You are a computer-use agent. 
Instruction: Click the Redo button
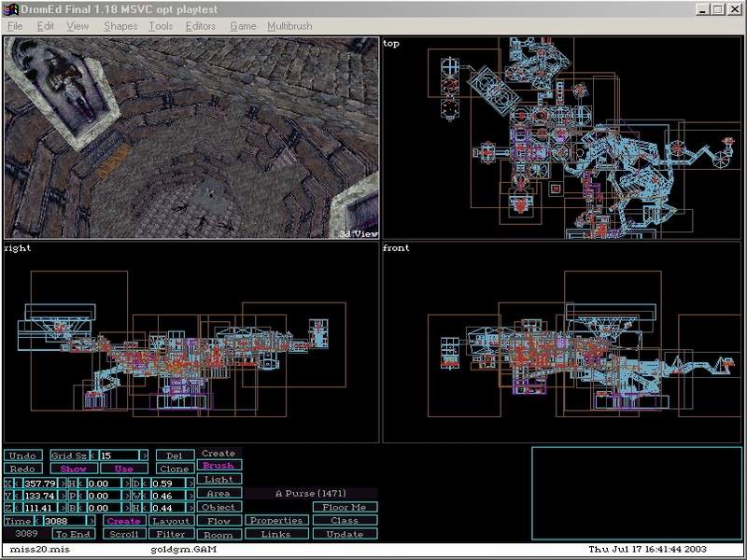click(x=22, y=469)
